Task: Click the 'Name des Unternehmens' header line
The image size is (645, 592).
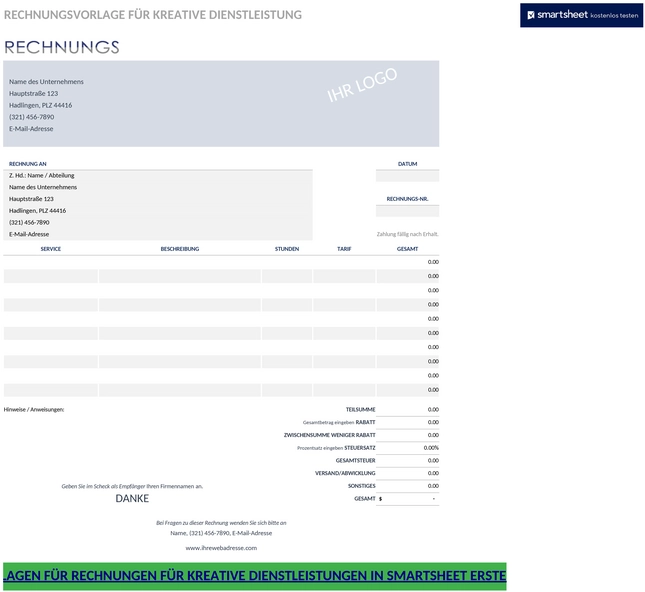Action: (46, 81)
